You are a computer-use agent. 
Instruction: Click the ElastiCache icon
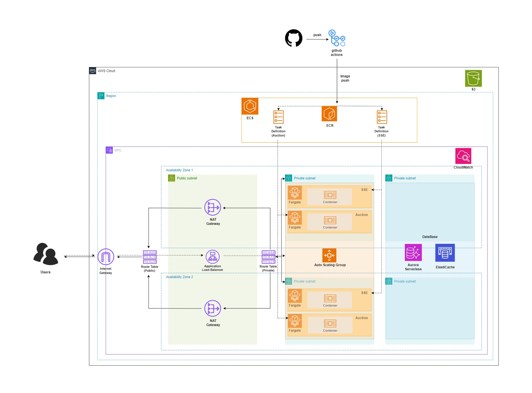pos(445,253)
